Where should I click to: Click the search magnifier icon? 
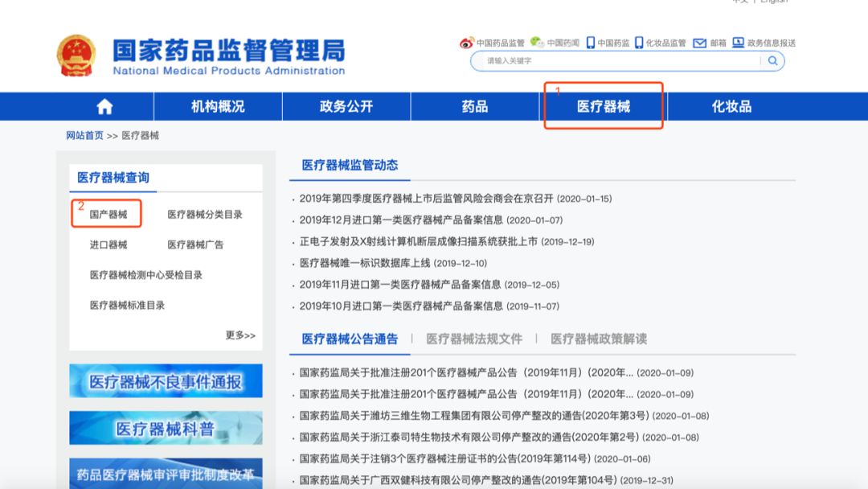click(772, 60)
